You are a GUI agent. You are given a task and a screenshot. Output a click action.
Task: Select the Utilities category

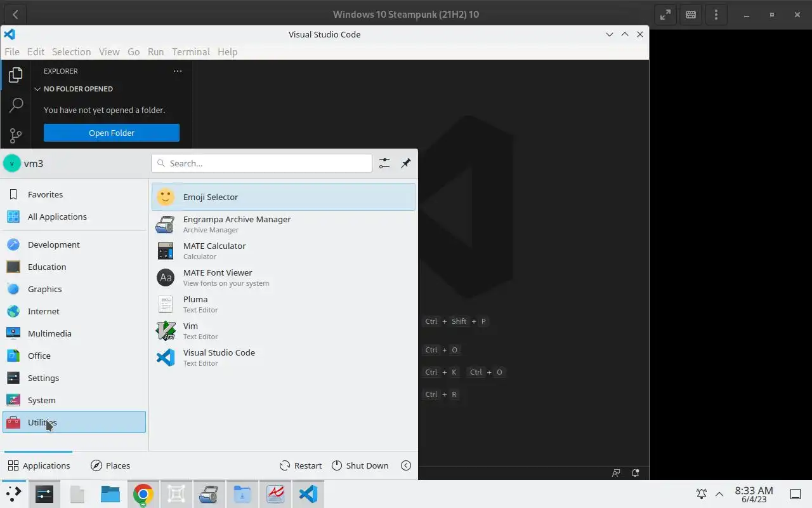(74, 422)
